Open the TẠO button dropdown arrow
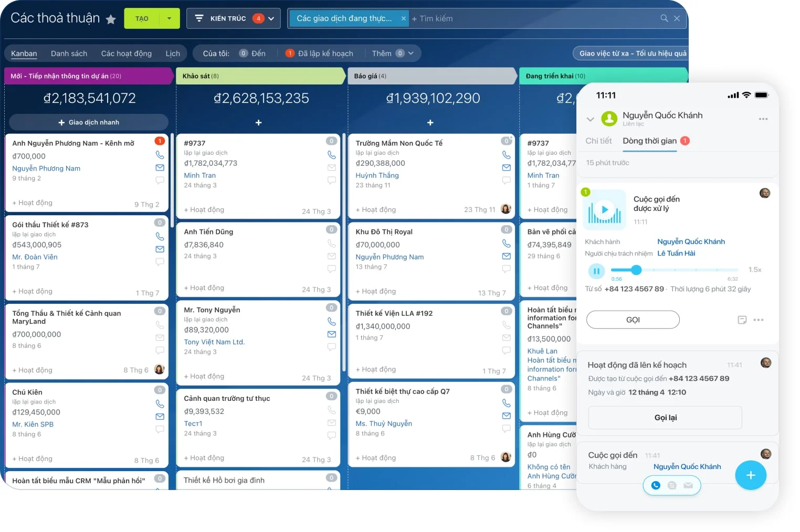800x532 pixels. pos(169,18)
